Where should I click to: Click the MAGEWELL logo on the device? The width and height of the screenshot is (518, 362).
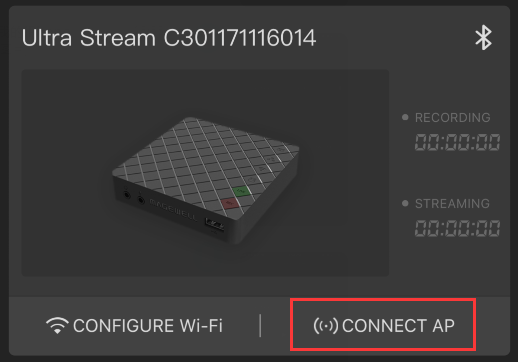[173, 210]
